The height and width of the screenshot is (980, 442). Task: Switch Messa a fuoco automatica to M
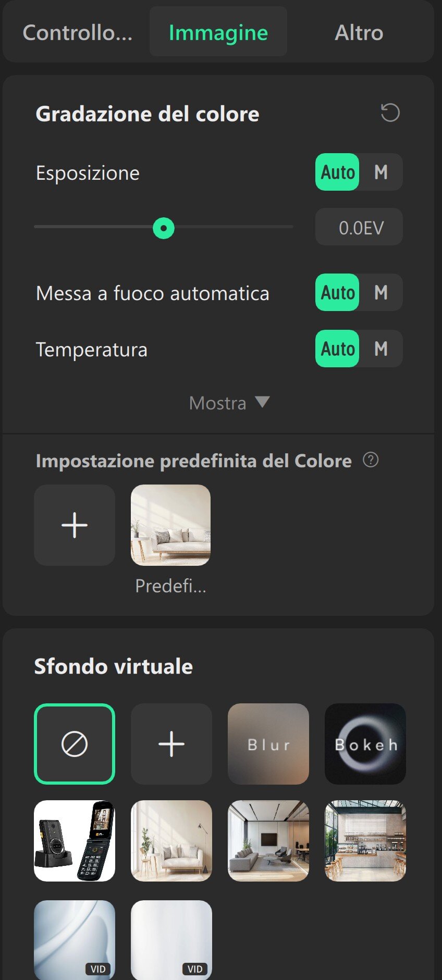point(381,292)
